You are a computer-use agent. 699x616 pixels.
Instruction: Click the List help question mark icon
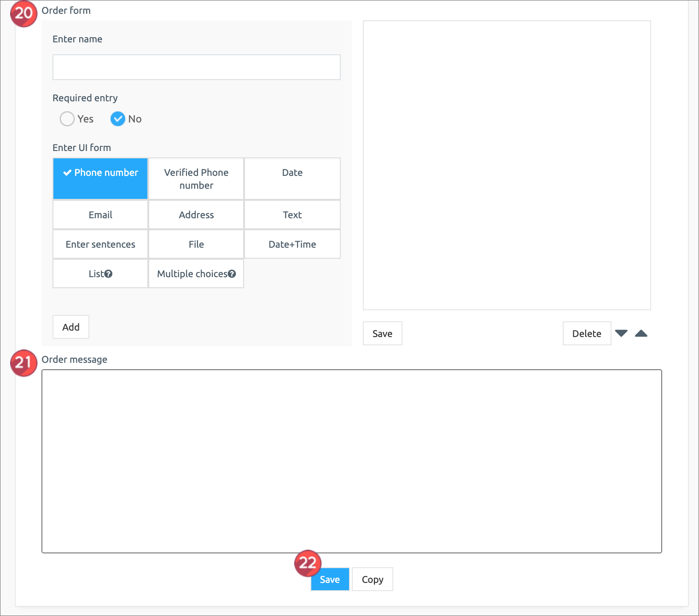pyautogui.click(x=109, y=274)
